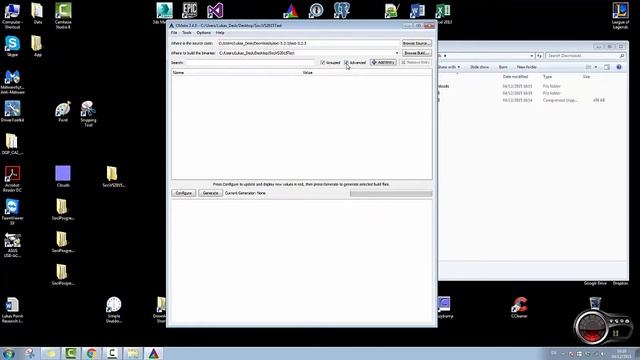The width and height of the screenshot is (640, 360).
Task: Open Malwarebytes Anti-Malware desktop icon
Action: click(x=12, y=81)
